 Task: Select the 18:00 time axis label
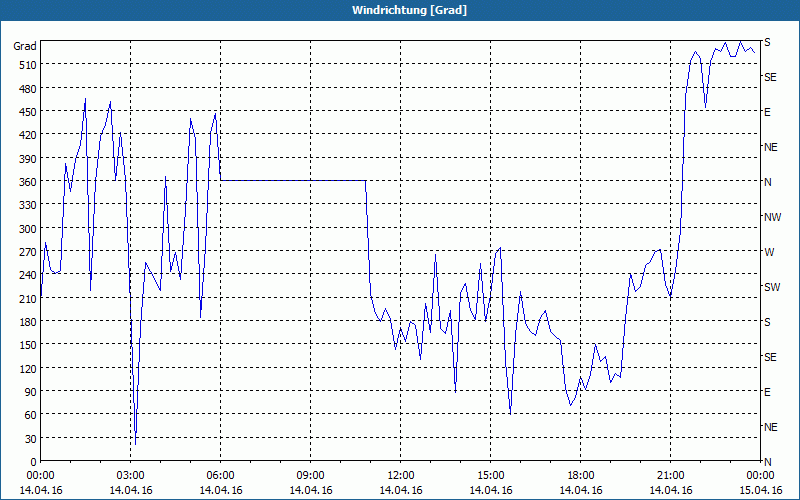pyautogui.click(x=581, y=476)
